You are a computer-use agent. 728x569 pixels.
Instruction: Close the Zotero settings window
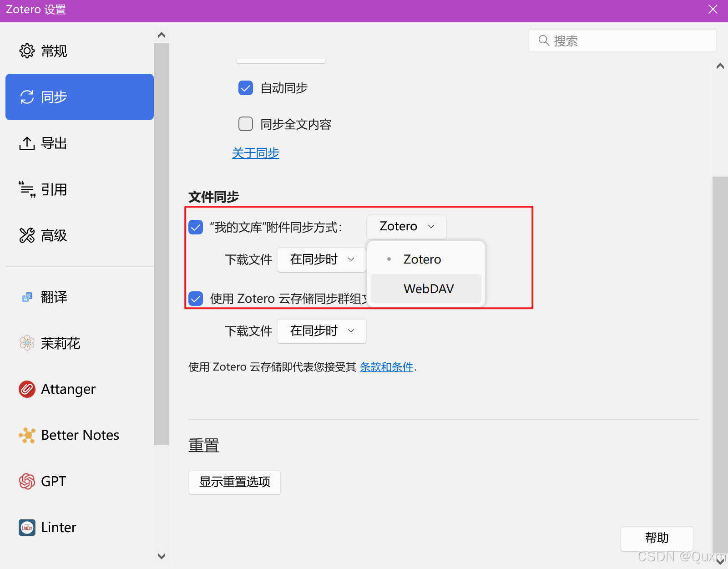713,10
